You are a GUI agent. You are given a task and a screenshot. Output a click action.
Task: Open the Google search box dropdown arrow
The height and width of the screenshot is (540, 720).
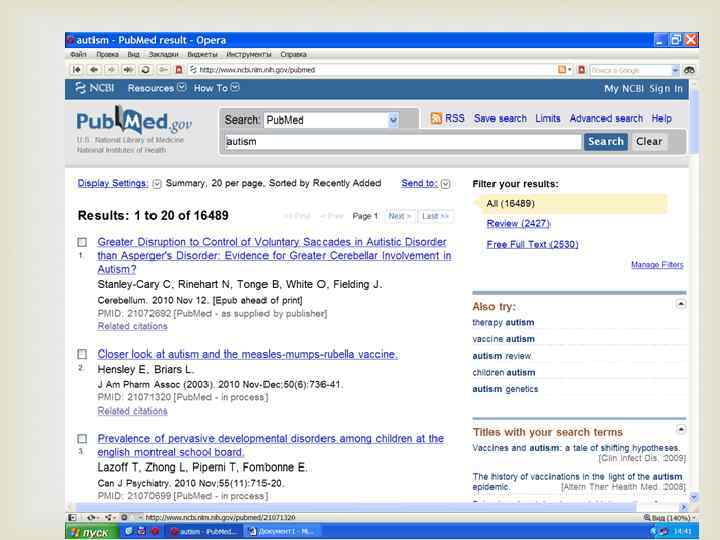[675, 70]
